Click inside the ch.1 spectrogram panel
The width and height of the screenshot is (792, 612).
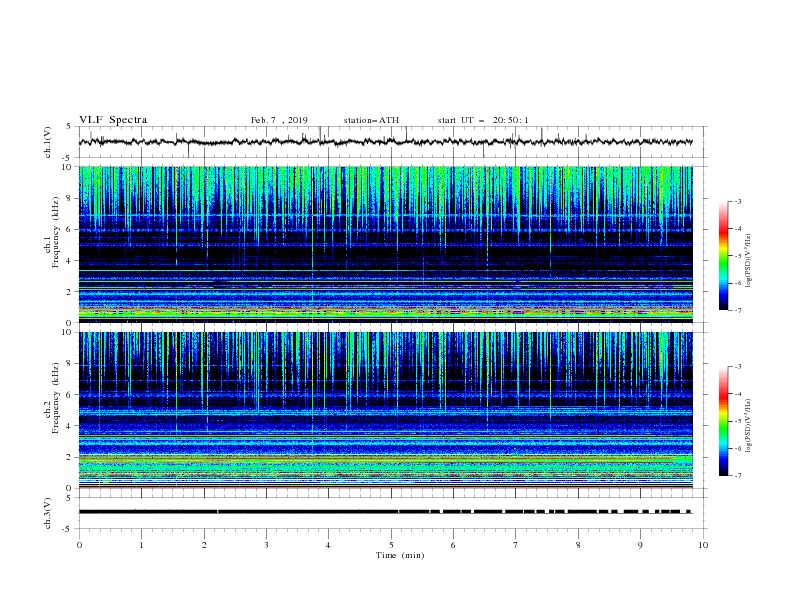385,244
